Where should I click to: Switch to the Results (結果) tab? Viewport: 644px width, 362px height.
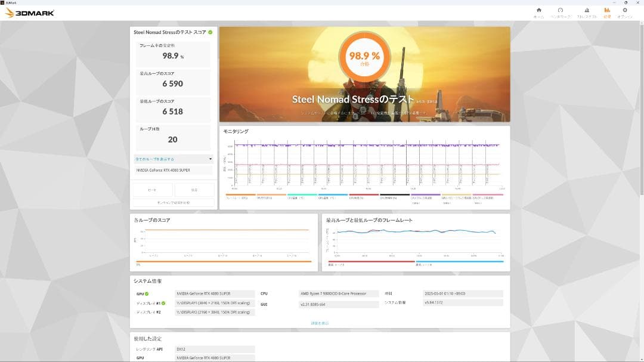[x=607, y=13]
